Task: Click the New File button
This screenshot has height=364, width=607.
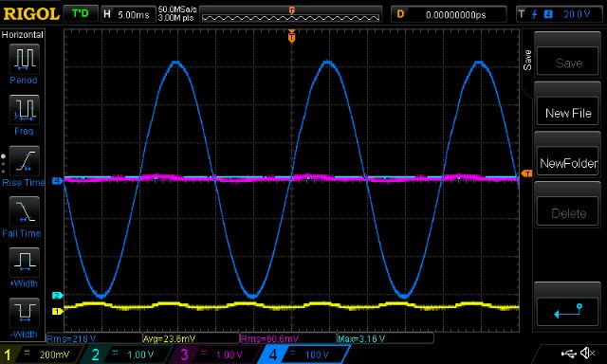Action: pyautogui.click(x=568, y=112)
